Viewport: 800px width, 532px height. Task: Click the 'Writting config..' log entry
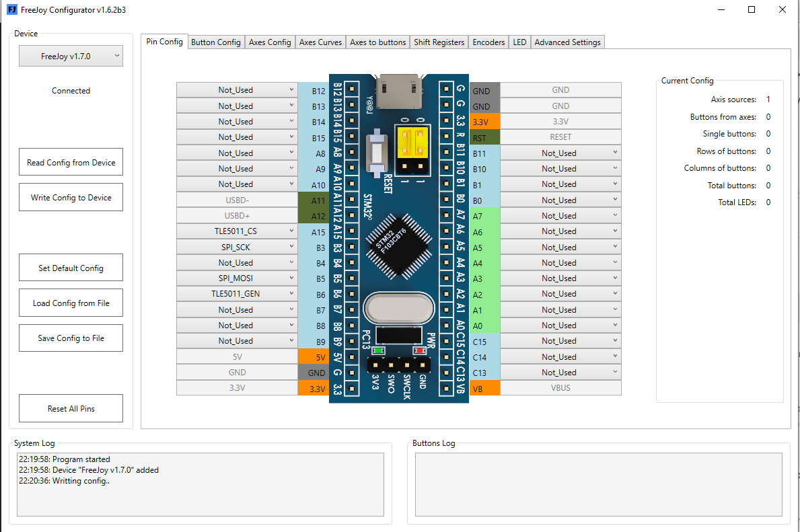pyautogui.click(x=65, y=480)
